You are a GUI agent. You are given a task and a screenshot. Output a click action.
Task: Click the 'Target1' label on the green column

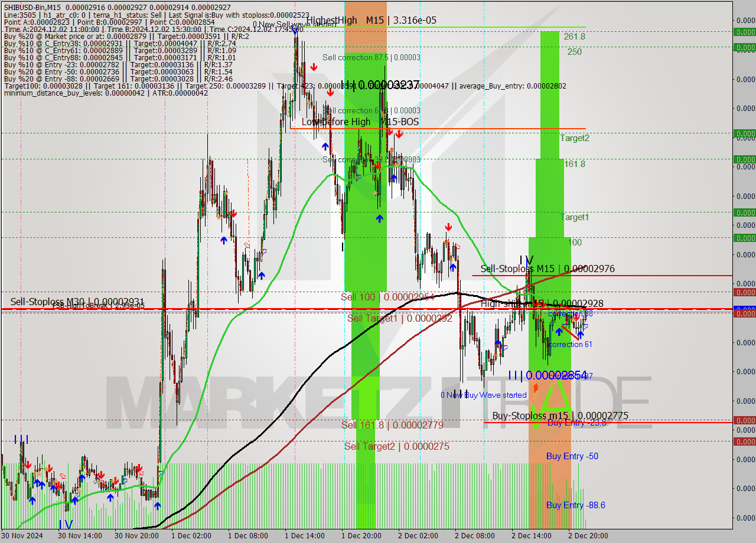pos(575,217)
